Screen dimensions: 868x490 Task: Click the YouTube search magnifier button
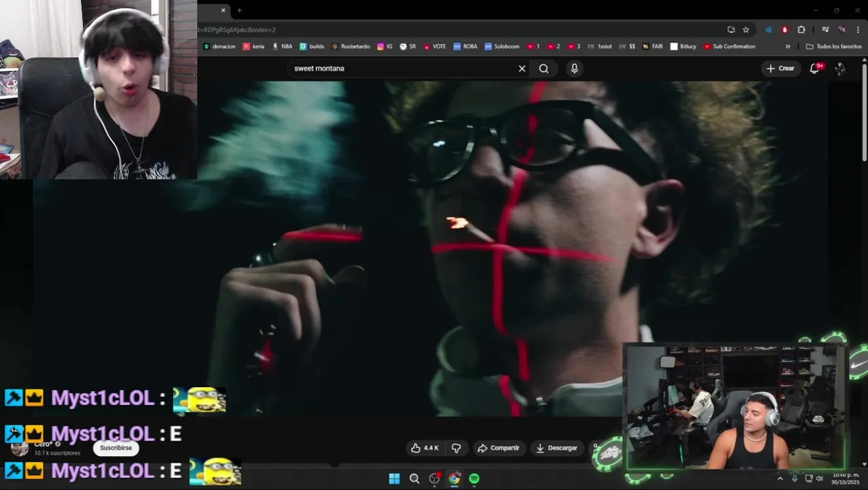coord(544,69)
